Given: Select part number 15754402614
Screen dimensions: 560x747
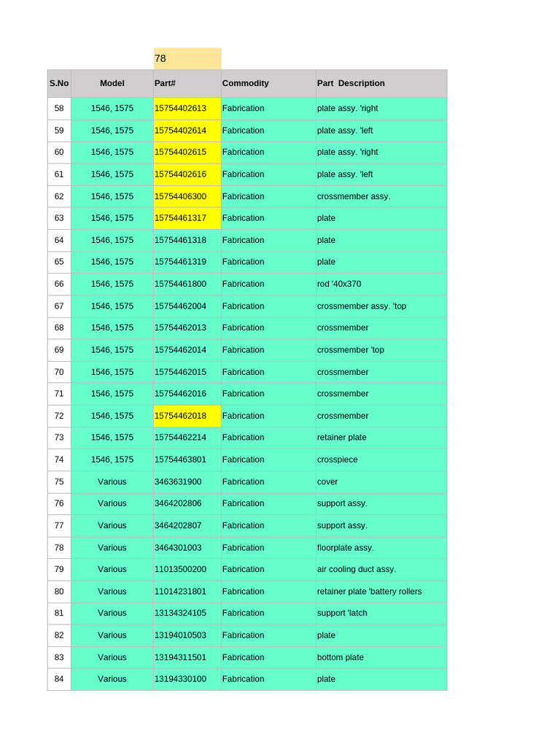Looking at the screenshot, I should coord(187,131).
